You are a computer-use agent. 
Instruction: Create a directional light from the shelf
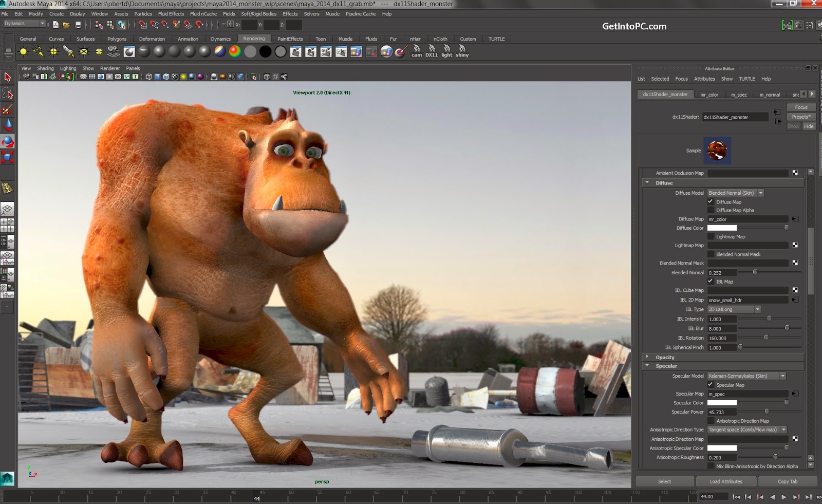click(38, 51)
